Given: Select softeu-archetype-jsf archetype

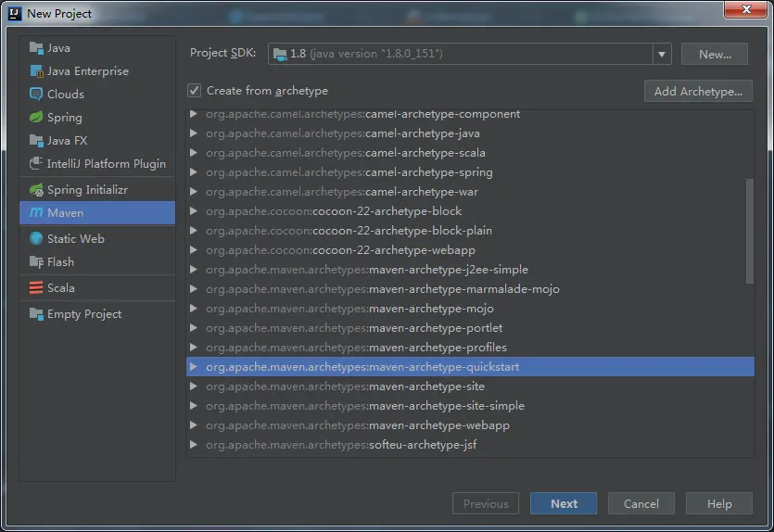Looking at the screenshot, I should pyautogui.click(x=470, y=445).
